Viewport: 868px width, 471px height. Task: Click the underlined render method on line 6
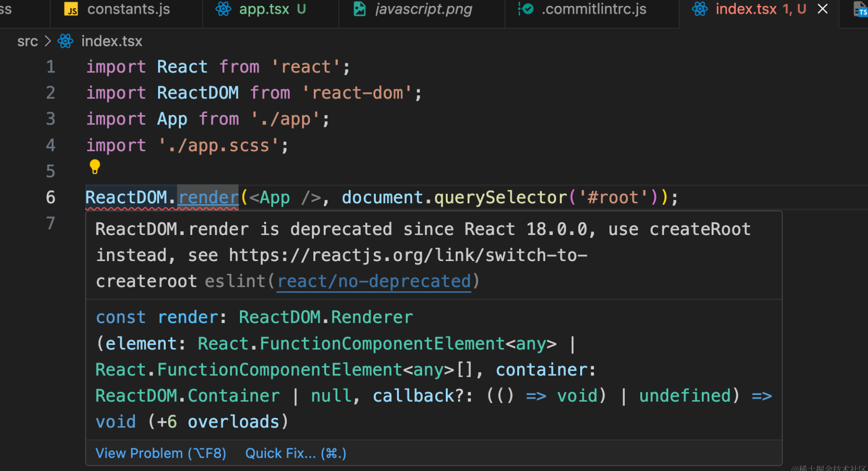tap(208, 197)
